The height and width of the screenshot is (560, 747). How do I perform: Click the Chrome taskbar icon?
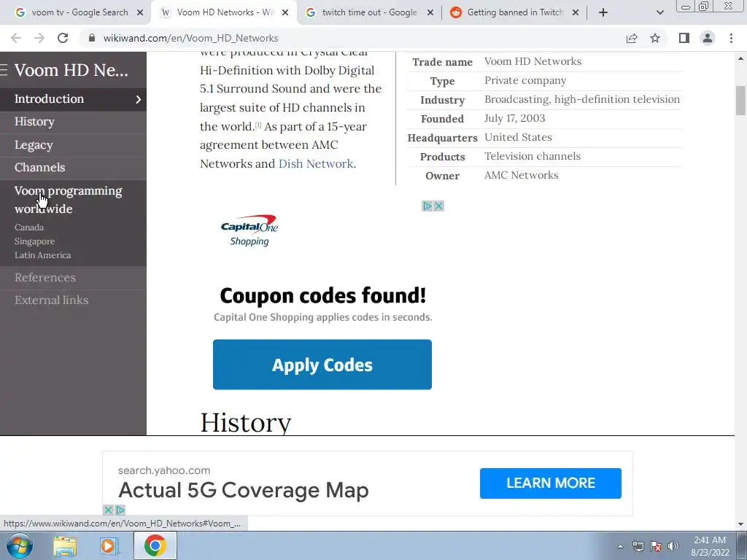155,546
